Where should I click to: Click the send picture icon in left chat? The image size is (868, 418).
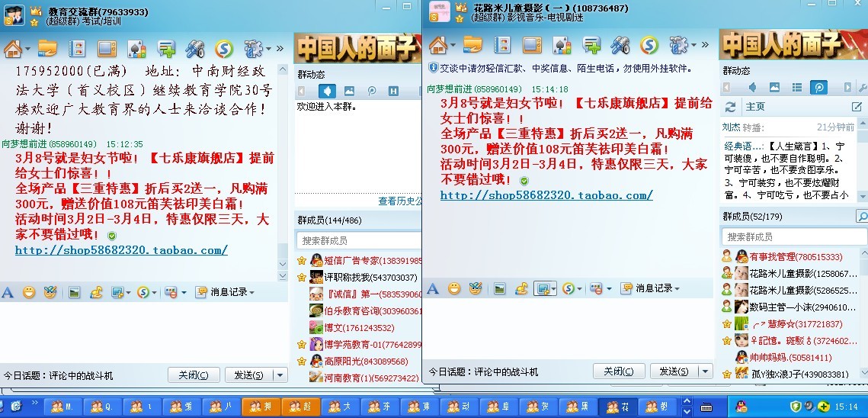[75, 291]
